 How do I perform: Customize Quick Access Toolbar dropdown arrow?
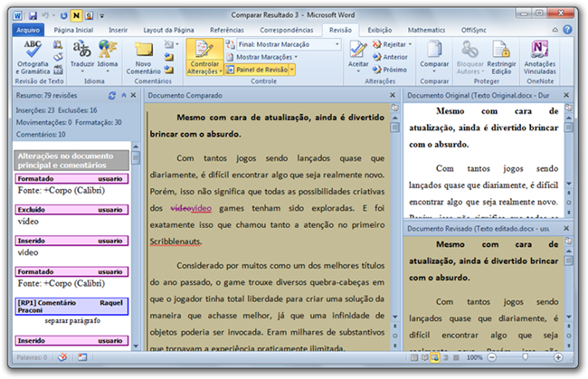[102, 16]
